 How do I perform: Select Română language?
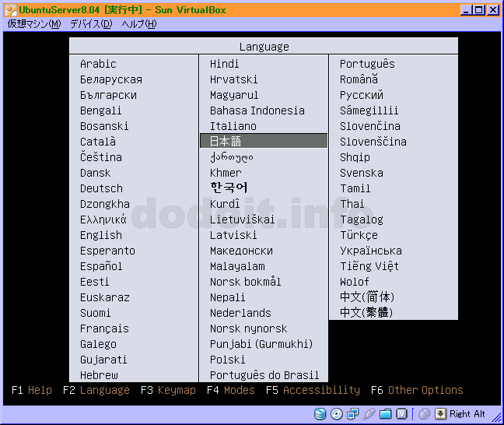[359, 79]
